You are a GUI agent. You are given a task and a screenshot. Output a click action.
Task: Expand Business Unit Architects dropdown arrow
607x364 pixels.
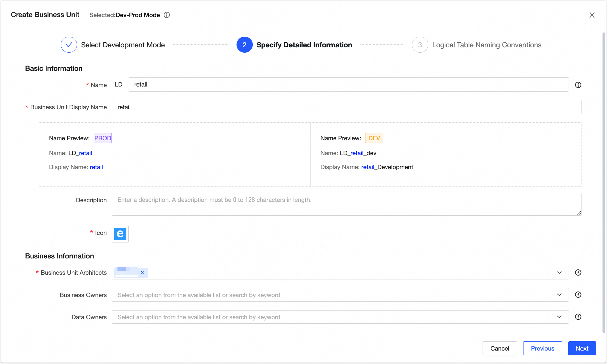click(x=559, y=272)
